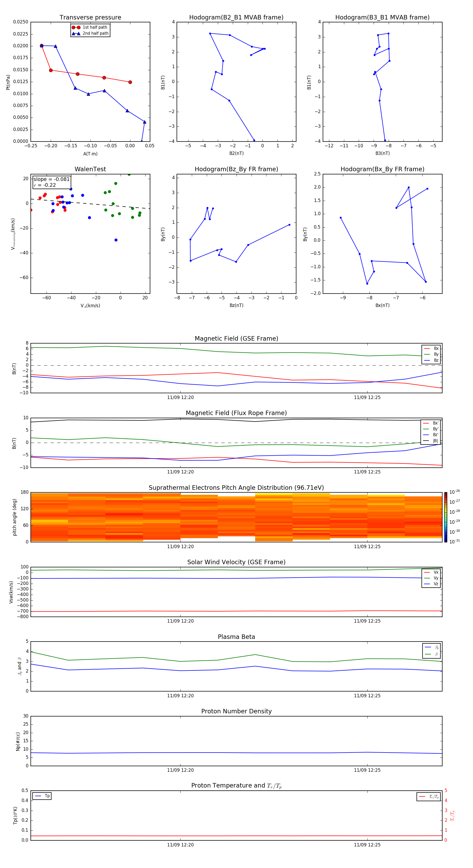Click 'Bz' legend entry in GSE magnetic plot
This screenshot has height=868, width=473.
[x=431, y=360]
